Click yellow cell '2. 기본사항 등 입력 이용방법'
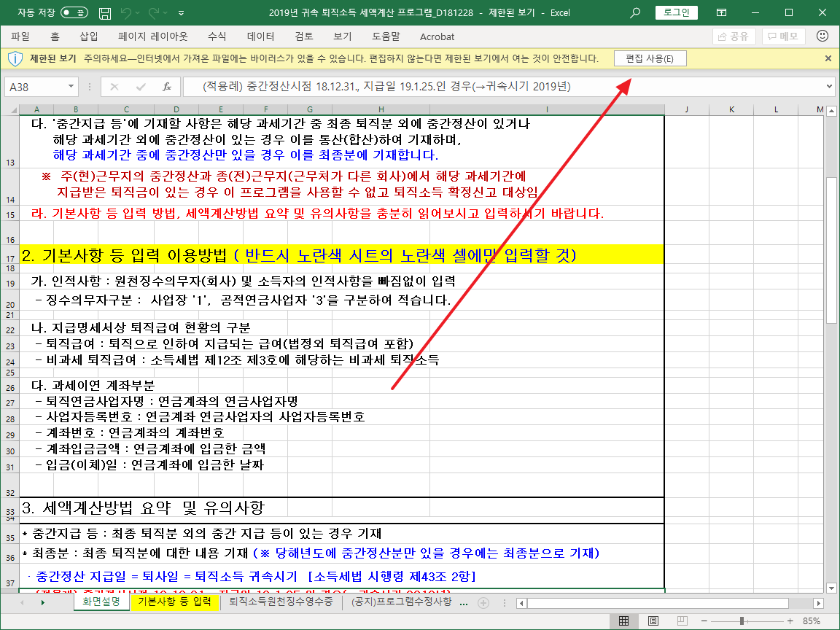 pos(341,255)
